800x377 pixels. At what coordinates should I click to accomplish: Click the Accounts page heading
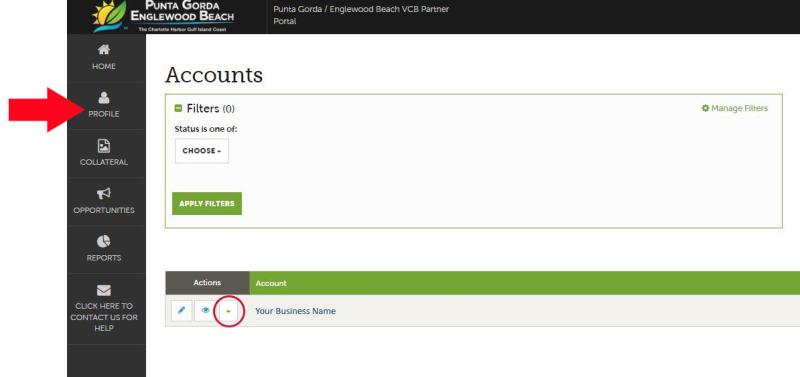click(214, 74)
